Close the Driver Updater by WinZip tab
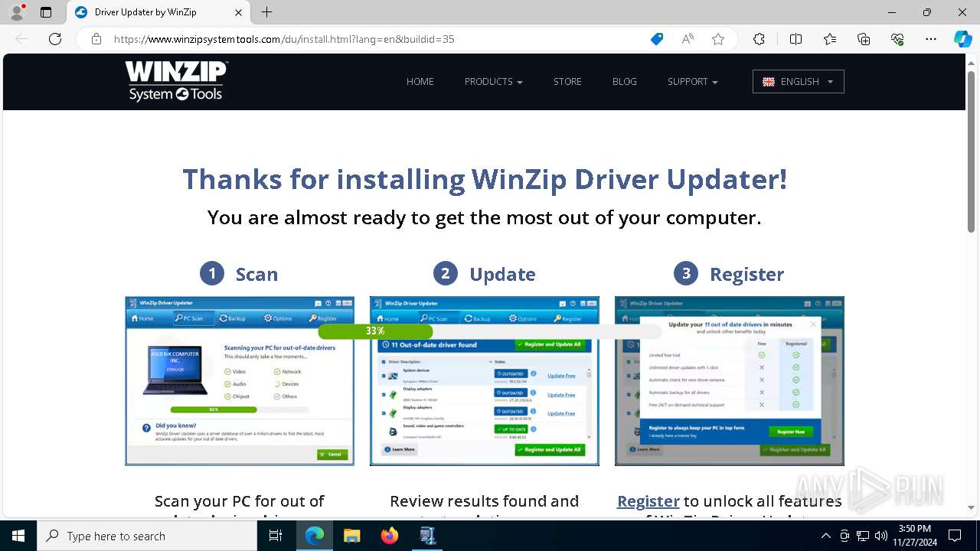 (x=238, y=12)
